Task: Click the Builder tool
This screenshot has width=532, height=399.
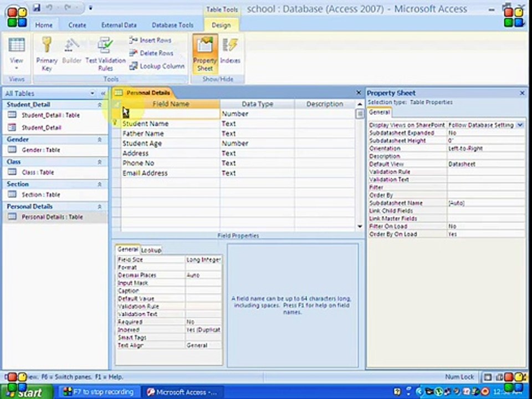Action: pos(72,51)
